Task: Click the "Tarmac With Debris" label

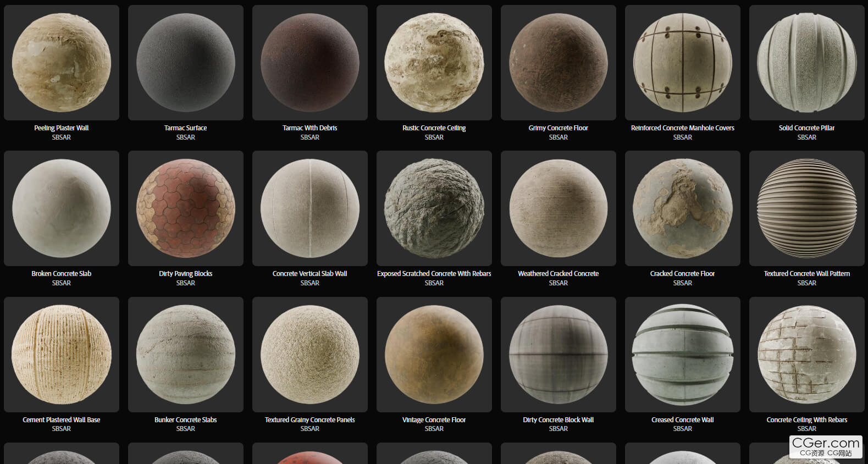Action: pyautogui.click(x=310, y=128)
